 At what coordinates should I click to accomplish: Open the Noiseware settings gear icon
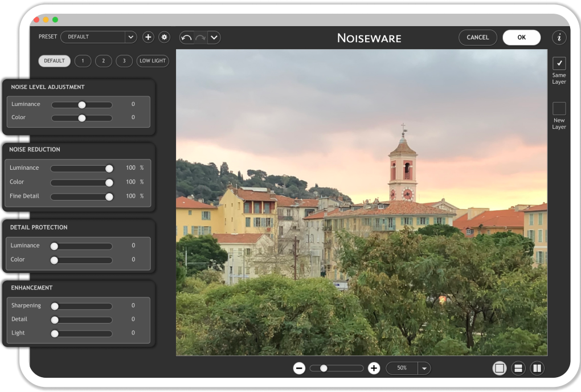pyautogui.click(x=164, y=36)
